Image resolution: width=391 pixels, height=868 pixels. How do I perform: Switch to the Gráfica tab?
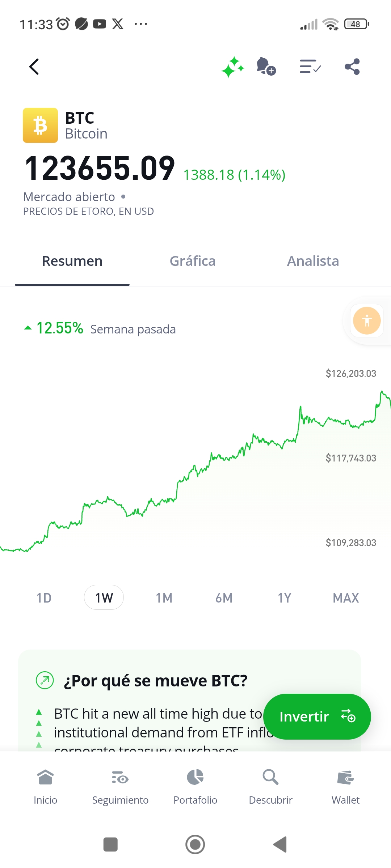[x=193, y=261]
